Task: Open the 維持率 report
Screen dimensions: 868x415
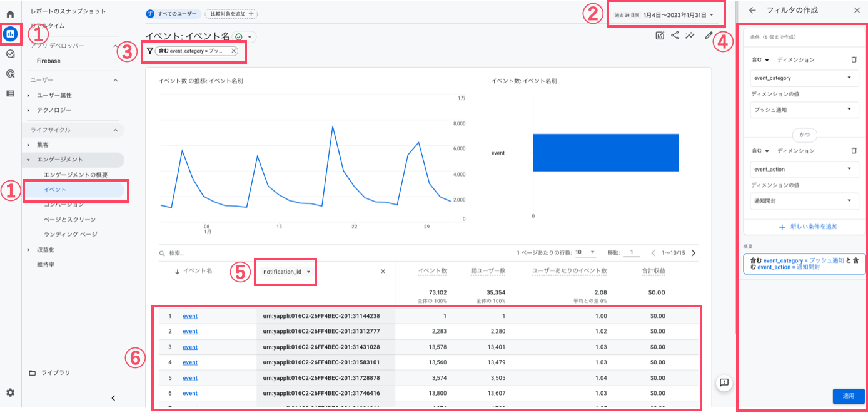Action: [x=46, y=265]
